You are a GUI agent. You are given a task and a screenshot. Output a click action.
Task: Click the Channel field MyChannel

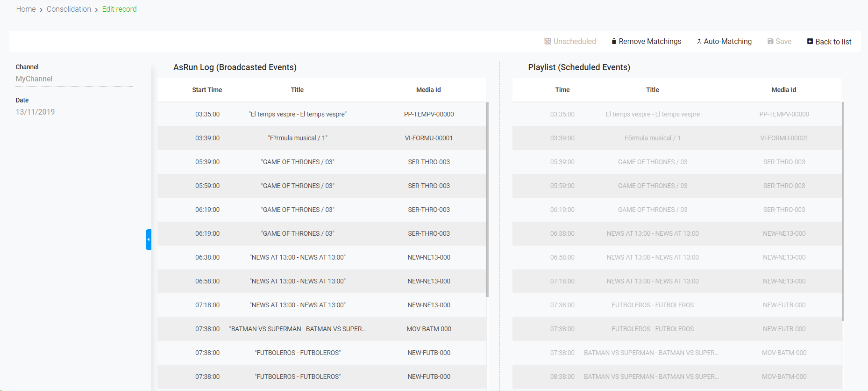coord(74,79)
